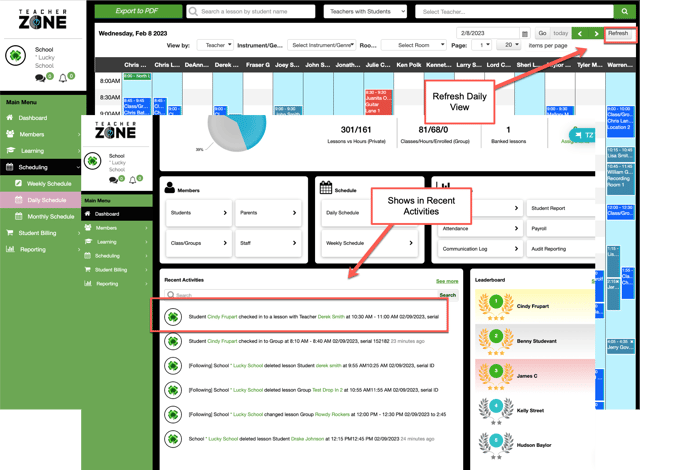Viewport: 688px width, 470px height.
Task: Open Class/Groups card on dashboard
Action: pyautogui.click(x=199, y=243)
